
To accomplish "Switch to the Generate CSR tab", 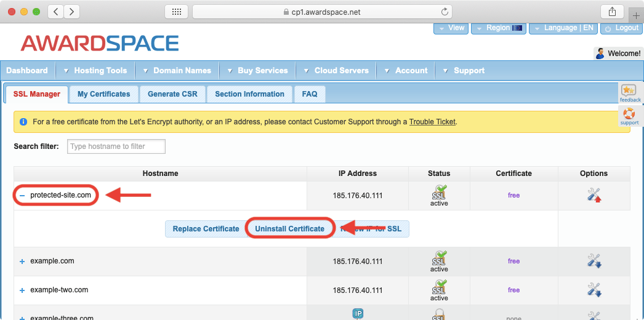I will 172,94.
